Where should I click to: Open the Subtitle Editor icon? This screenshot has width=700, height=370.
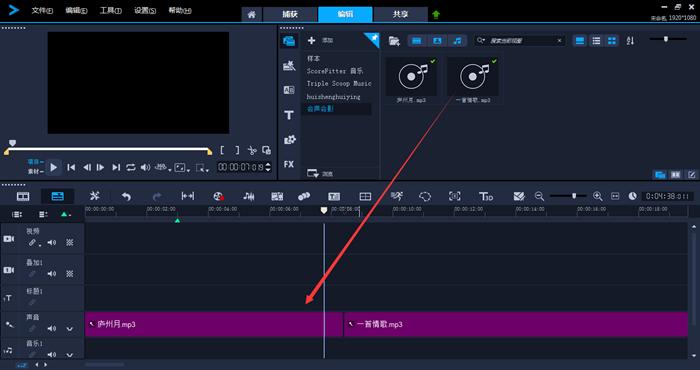click(x=334, y=196)
